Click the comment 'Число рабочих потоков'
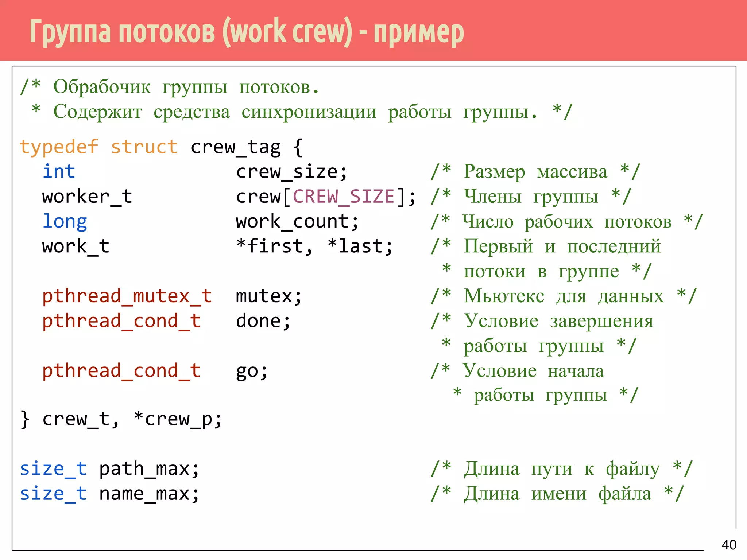Screen dimensions: 747x560 point(567,222)
